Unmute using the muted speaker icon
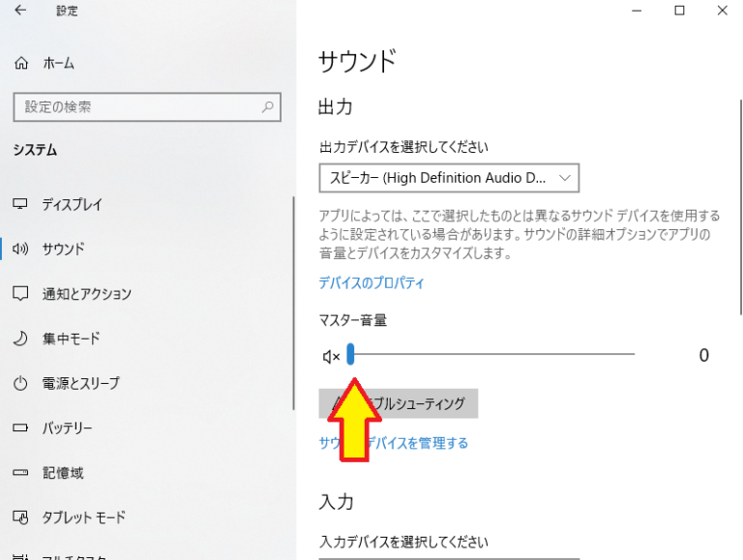This screenshot has width=743, height=560. pos(331,357)
